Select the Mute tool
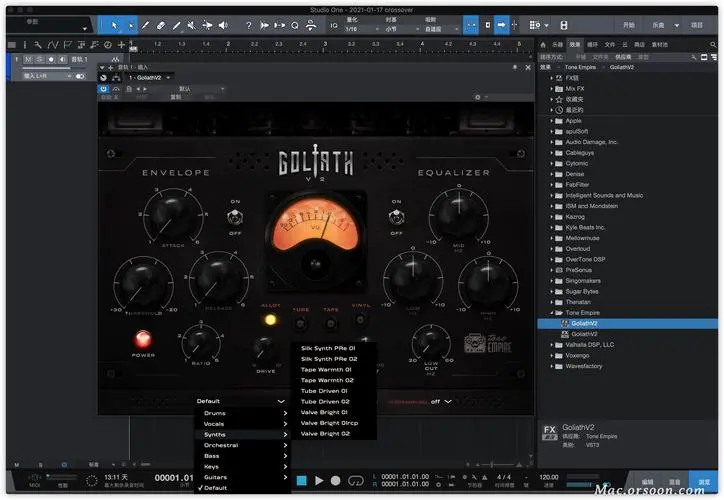 click(x=191, y=25)
